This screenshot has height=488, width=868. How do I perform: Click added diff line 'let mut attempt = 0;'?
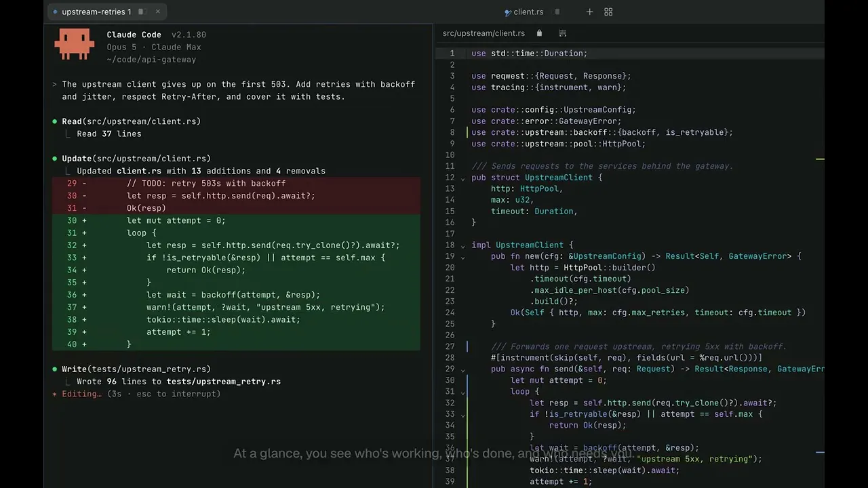(236, 220)
